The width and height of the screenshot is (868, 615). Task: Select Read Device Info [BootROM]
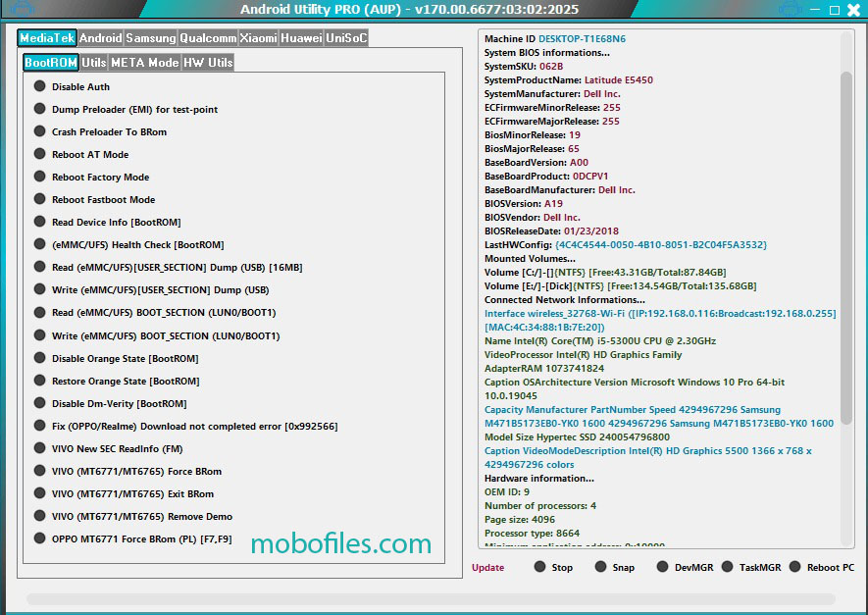(x=107, y=222)
